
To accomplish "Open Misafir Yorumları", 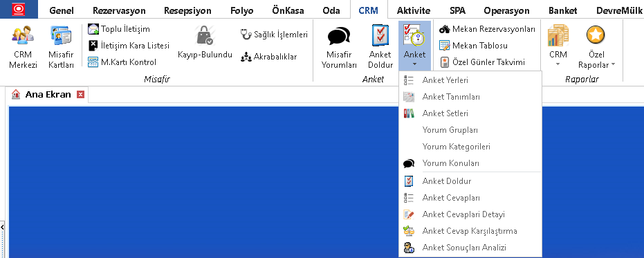I will tap(339, 47).
